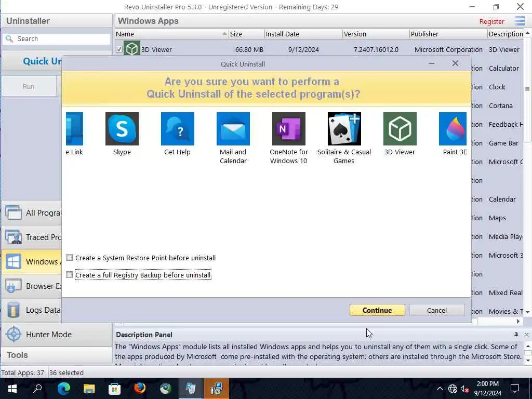Select the OneNote for Windows 10 icon
Image resolution: width=532 pixels, height=399 pixels.
[x=289, y=129]
